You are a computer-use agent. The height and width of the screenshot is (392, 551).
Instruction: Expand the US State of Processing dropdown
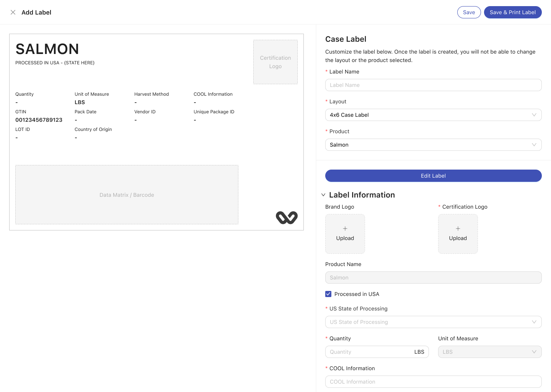433,322
